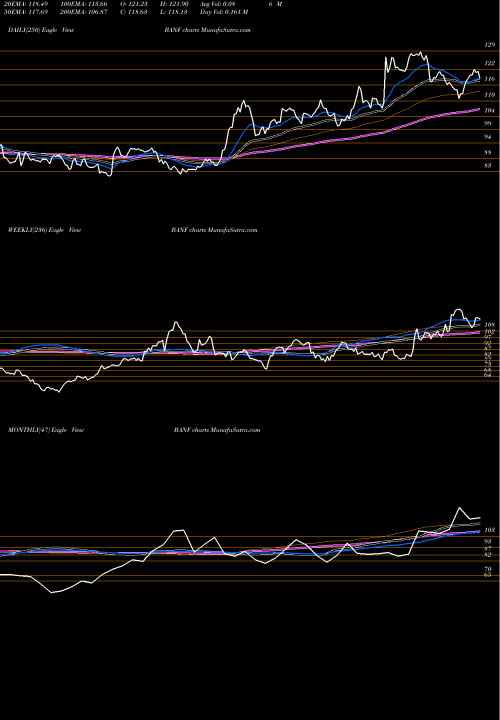Click the 108 price level on monthly chart
Image resolution: width=500 pixels, height=720 pixels.
(x=490, y=529)
